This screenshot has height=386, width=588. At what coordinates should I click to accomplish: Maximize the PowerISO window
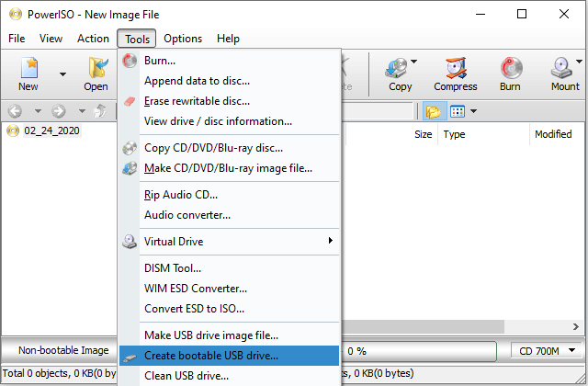pos(522,15)
